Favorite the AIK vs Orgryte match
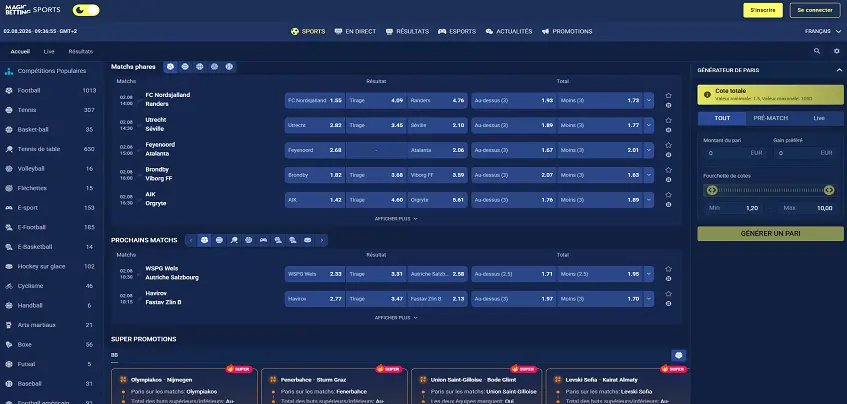847x404 pixels. click(668, 195)
